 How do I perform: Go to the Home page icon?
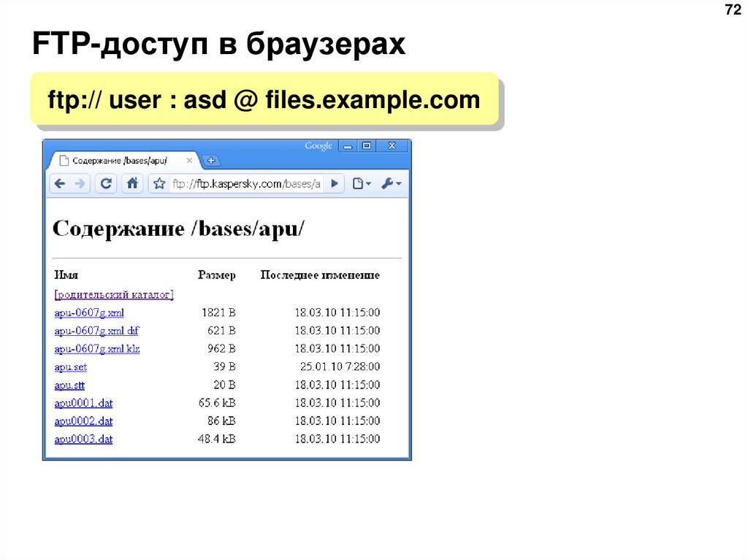[132, 184]
